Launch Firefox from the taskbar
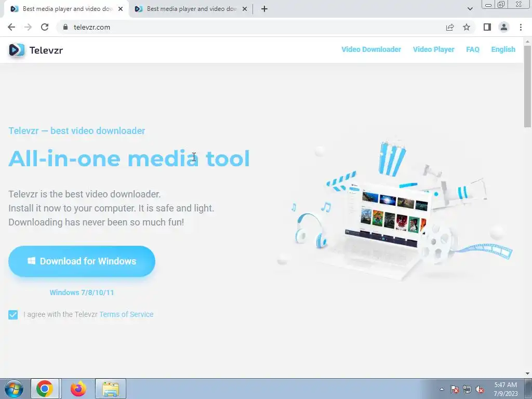Screen dimensions: 532x399 tap(78, 389)
